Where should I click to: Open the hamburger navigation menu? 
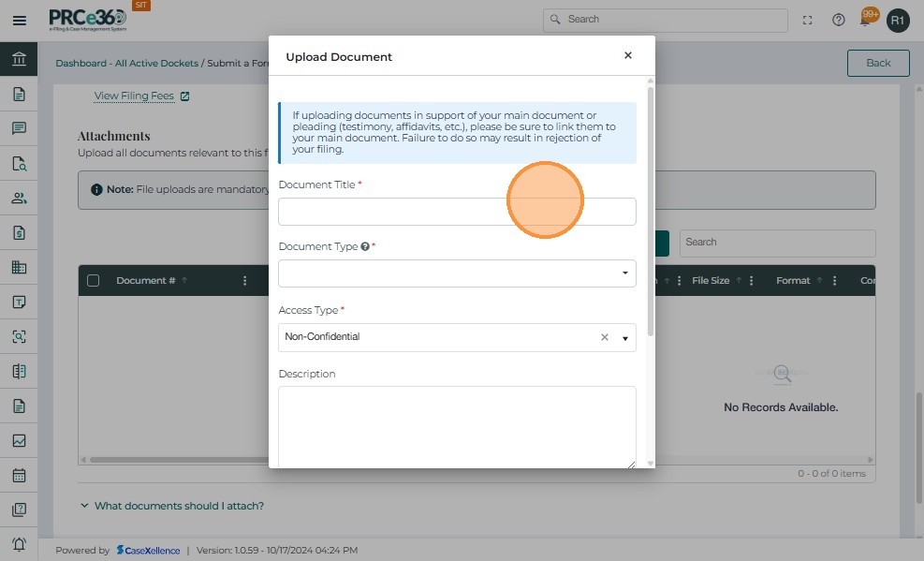coord(19,20)
